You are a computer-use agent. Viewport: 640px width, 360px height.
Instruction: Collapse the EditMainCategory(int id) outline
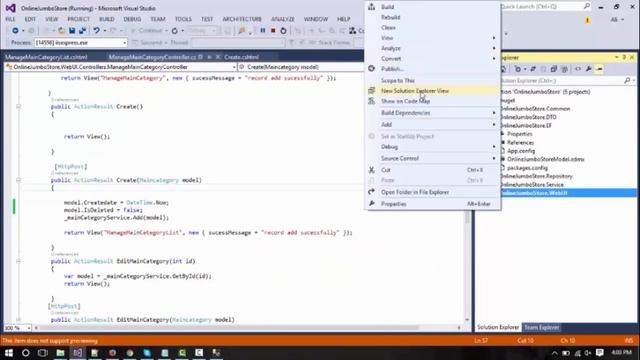click(18, 261)
